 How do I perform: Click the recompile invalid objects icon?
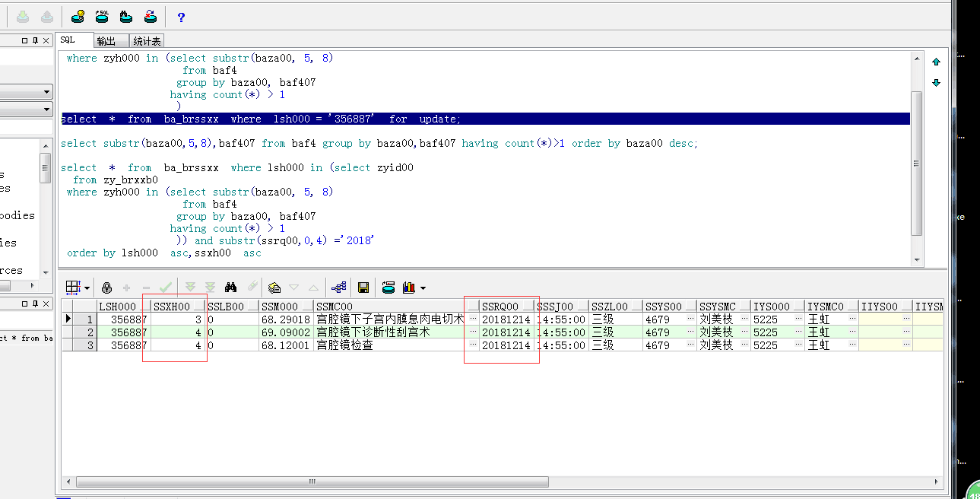click(x=151, y=16)
